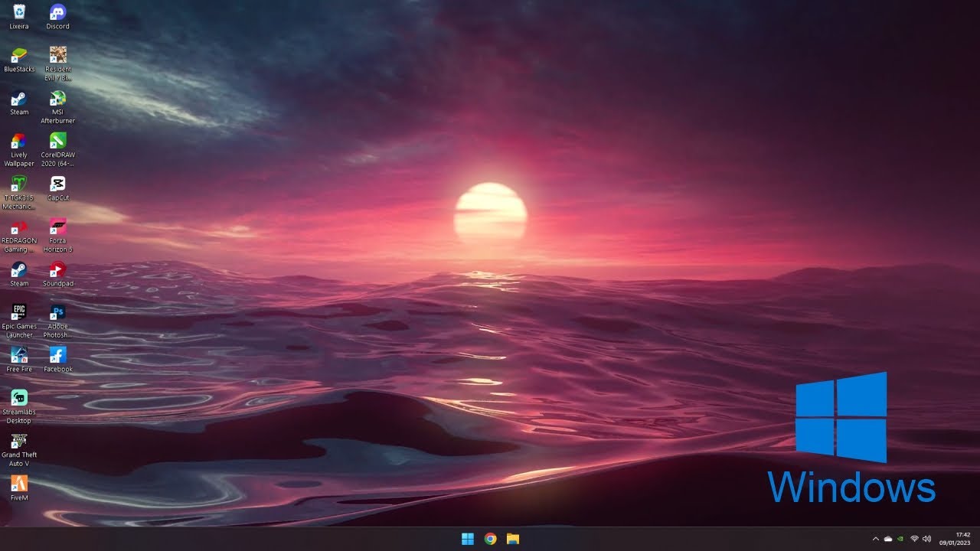Click the Facebook desktop shortcut
Image resolution: width=980 pixels, height=551 pixels.
[x=57, y=359]
